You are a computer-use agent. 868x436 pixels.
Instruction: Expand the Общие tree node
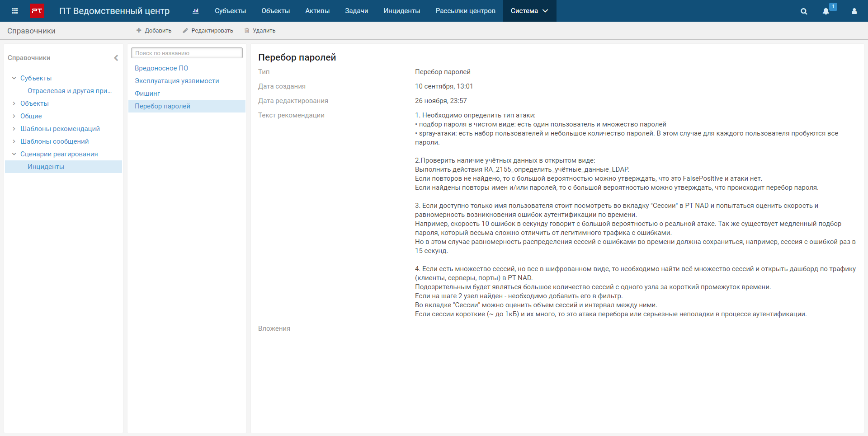click(x=14, y=116)
